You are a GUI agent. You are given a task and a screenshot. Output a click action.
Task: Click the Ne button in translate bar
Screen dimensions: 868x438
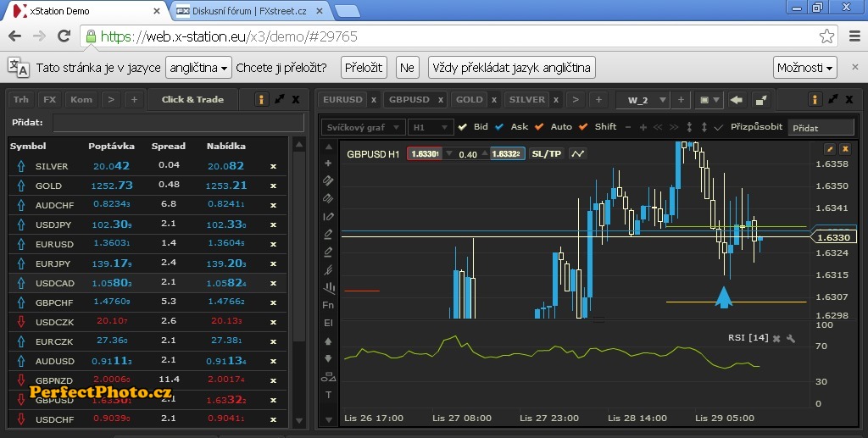pyautogui.click(x=407, y=68)
